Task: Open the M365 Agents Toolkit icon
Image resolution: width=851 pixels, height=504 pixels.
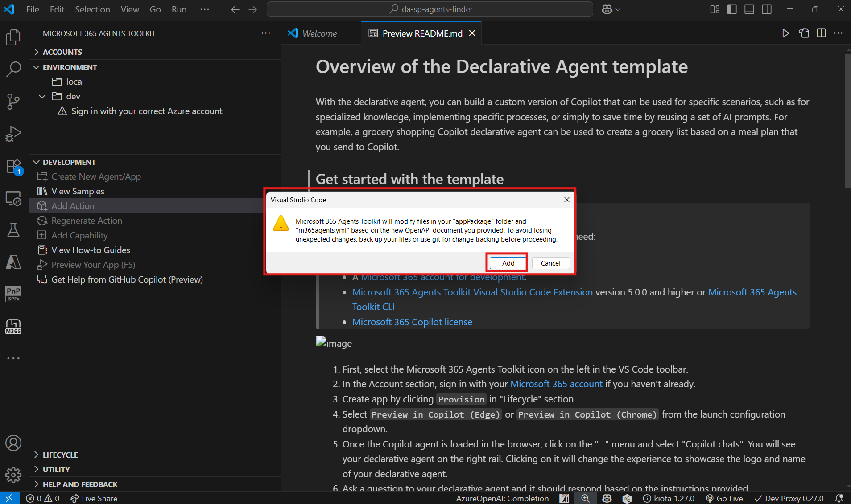Action: click(13, 326)
